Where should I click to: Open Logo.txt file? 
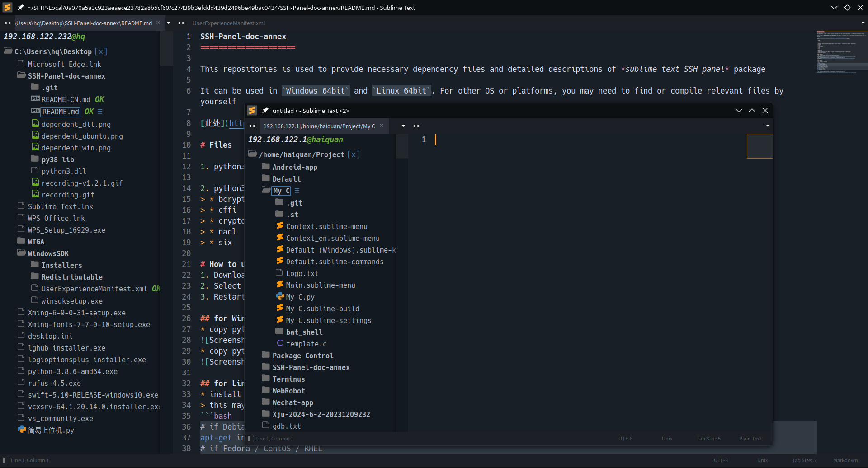click(x=302, y=273)
